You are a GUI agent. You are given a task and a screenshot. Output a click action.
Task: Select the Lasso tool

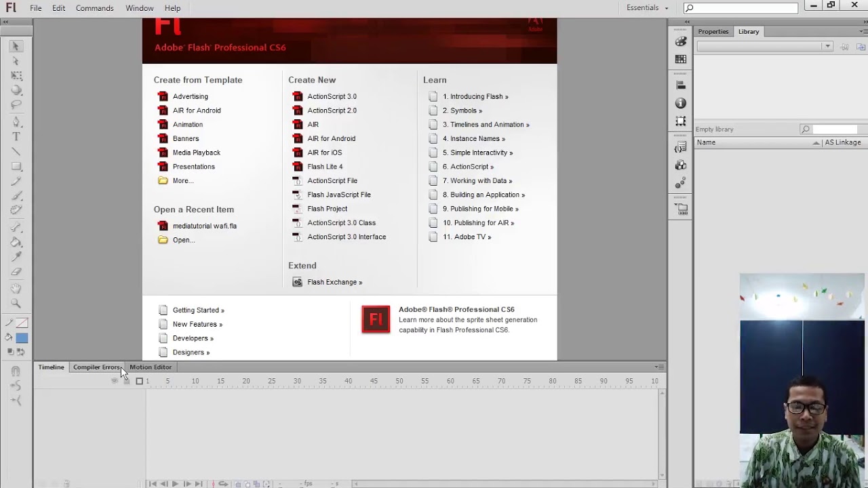click(x=16, y=105)
